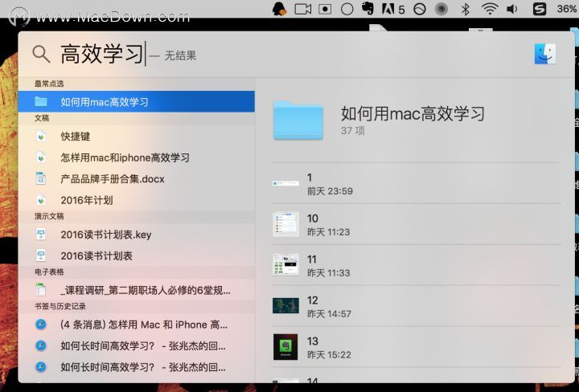The height and width of the screenshot is (392, 579).
Task: Open the Evernote elephant menu bar icon
Action: point(368,9)
